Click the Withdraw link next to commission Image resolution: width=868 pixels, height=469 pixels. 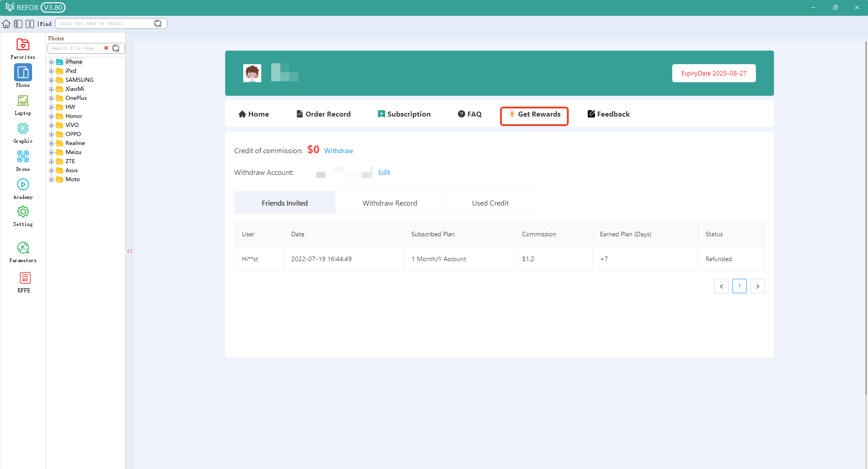click(x=338, y=150)
